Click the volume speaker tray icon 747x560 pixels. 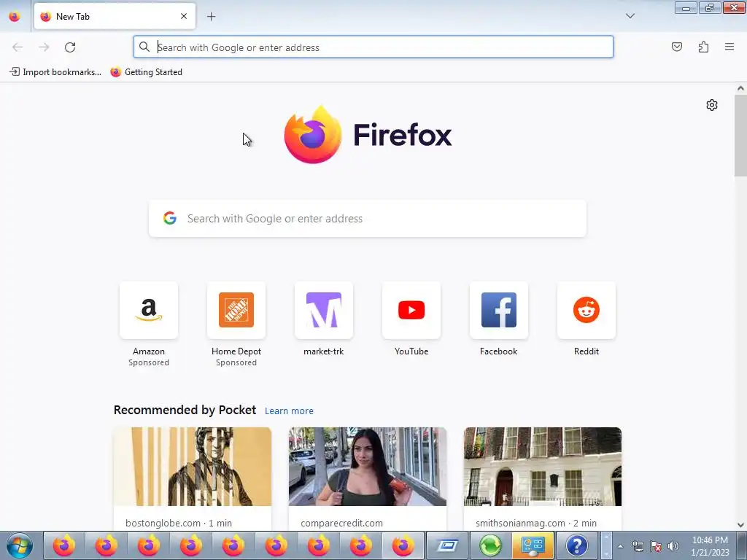[673, 546]
